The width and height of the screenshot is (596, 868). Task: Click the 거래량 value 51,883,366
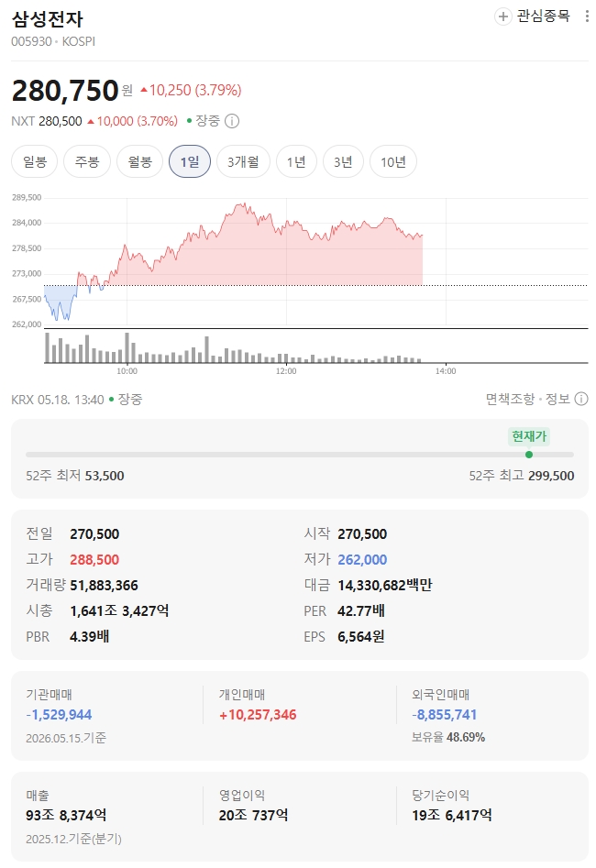click(105, 585)
